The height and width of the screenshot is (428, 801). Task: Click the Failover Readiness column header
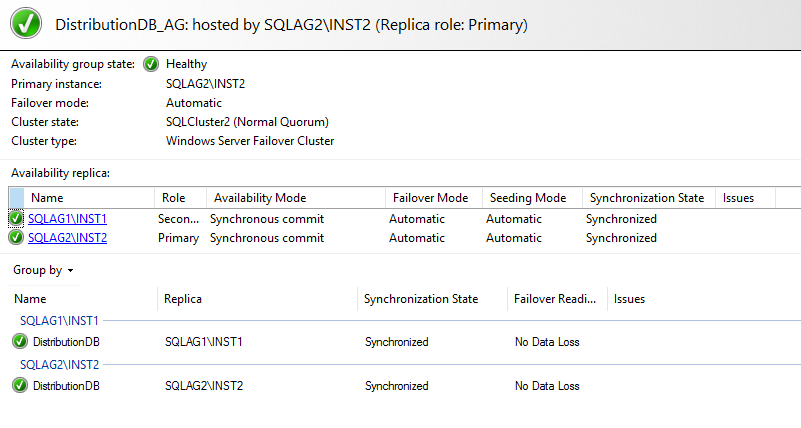point(554,299)
